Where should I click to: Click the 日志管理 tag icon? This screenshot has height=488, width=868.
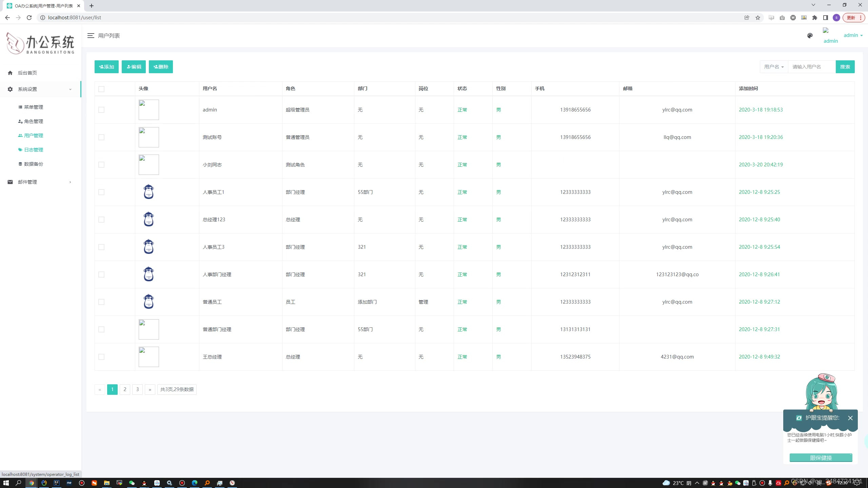click(20, 149)
